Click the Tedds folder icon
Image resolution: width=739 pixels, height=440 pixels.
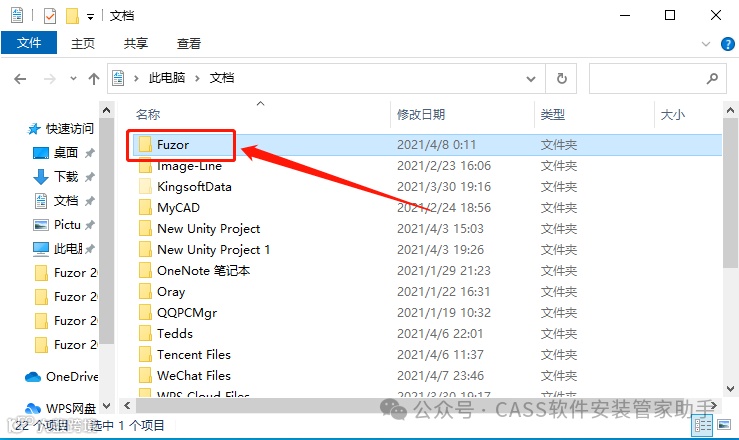click(x=145, y=334)
